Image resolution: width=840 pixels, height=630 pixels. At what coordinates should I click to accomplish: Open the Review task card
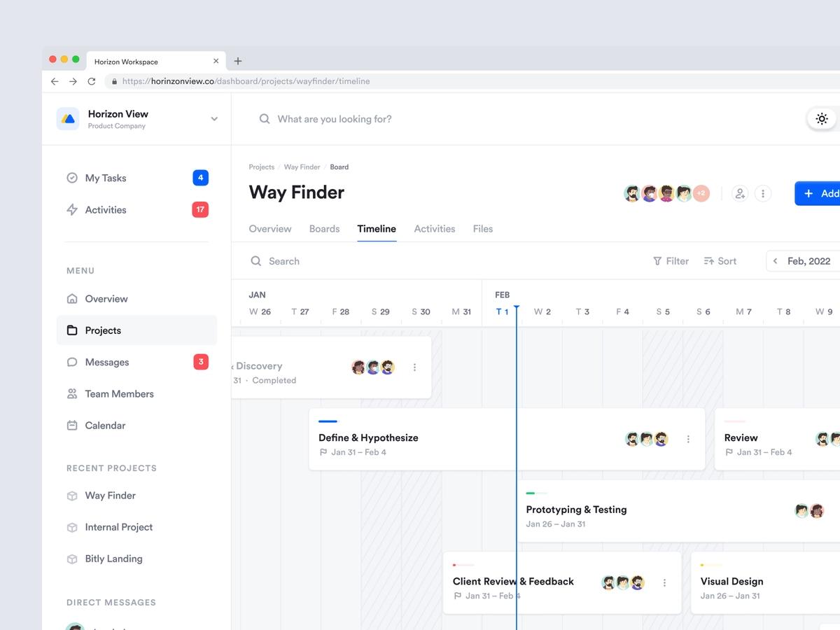tap(777, 440)
